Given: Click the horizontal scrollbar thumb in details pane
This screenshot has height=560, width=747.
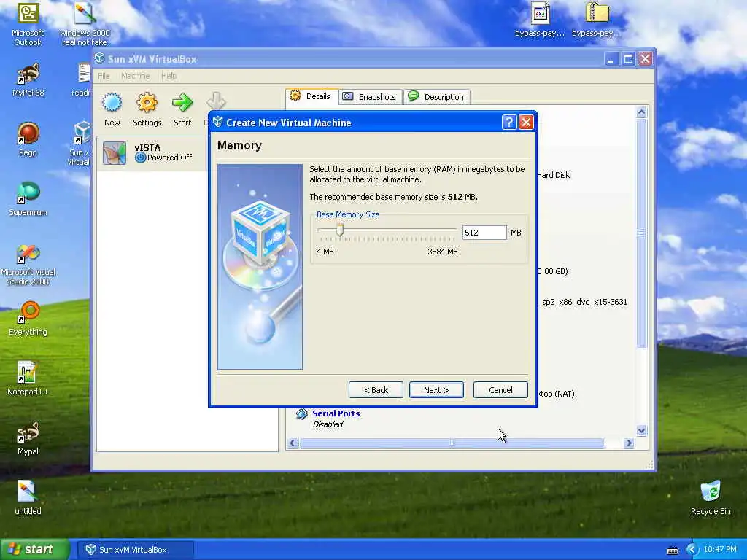Looking at the screenshot, I should (452, 443).
